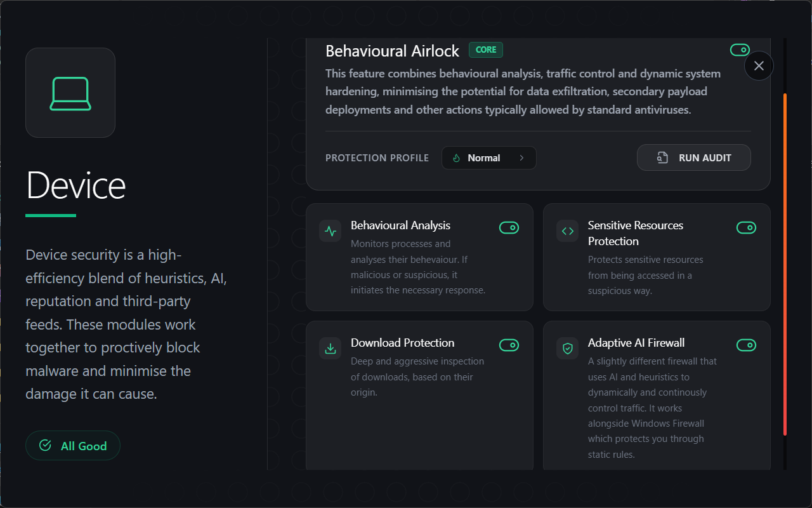Click the Adaptive AI Firewall shield icon

567,348
